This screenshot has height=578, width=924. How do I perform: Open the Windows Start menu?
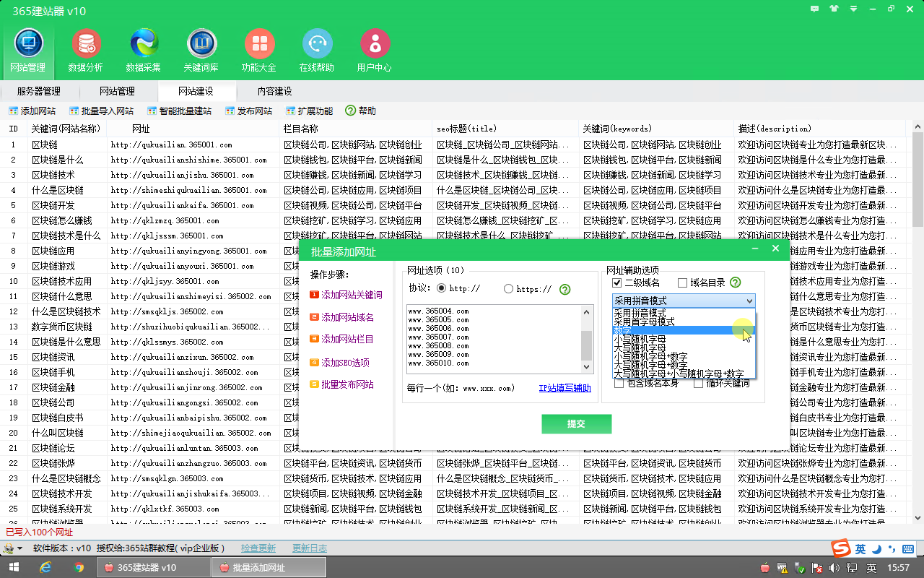(14, 568)
